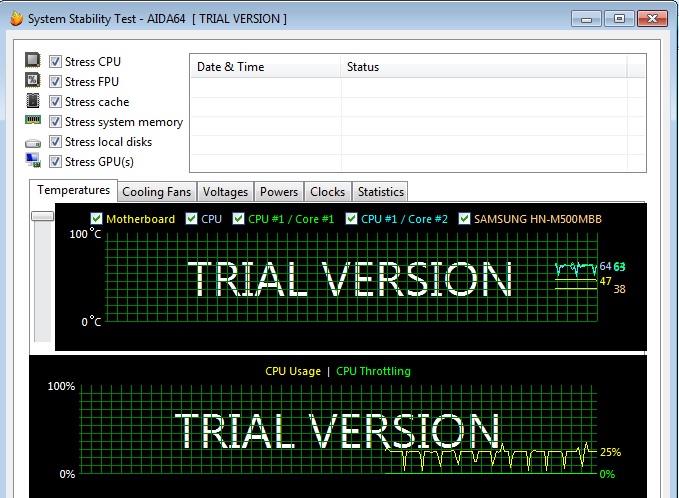Toggle the Stress local disks checkbox
This screenshot has height=498, width=679.
[x=55, y=142]
